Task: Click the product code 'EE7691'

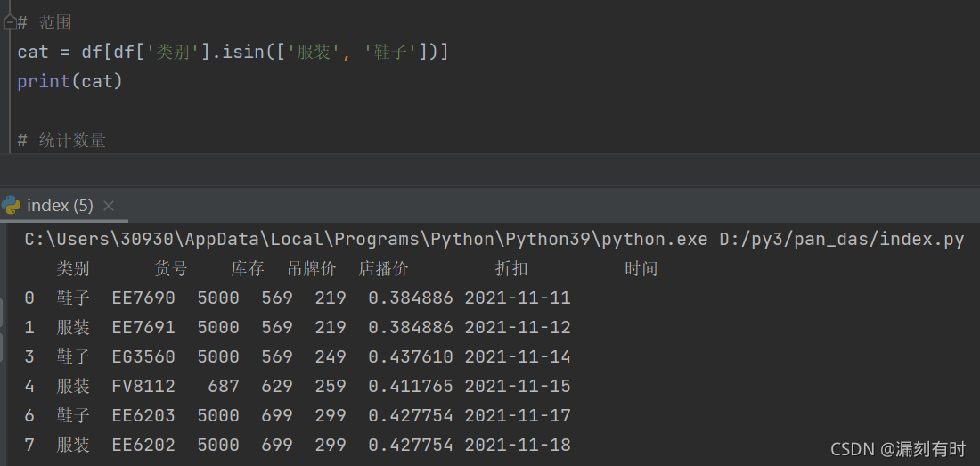Action: coord(143,327)
